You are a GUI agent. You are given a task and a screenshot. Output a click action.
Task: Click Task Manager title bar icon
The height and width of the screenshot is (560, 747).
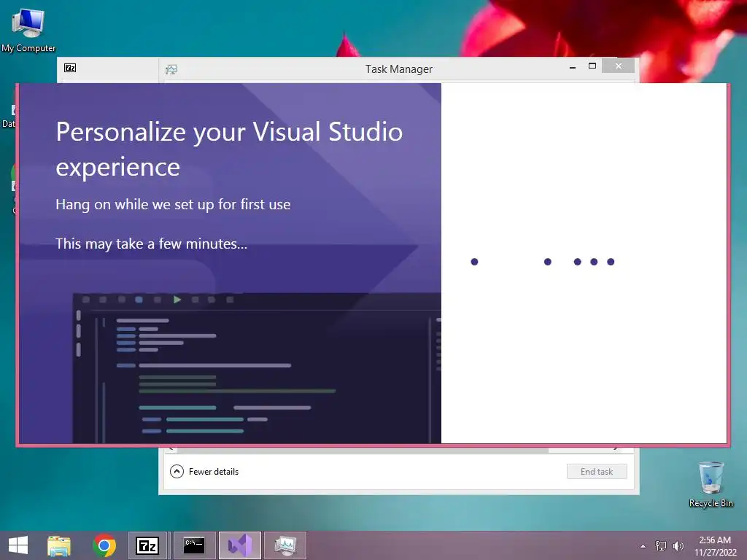(x=171, y=69)
